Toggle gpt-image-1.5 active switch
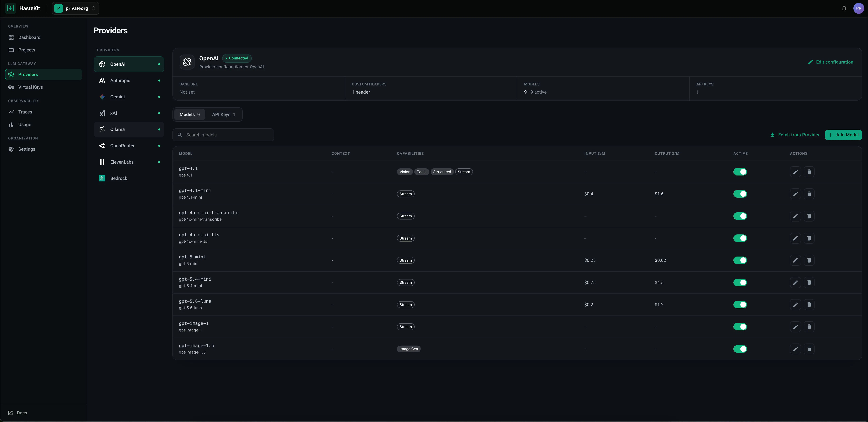Viewport: 868px width, 422px height. point(740,349)
